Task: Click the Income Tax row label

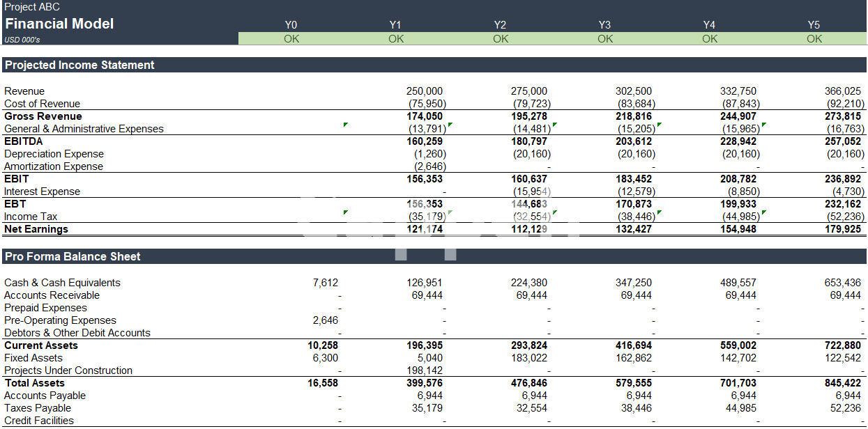Action: point(31,217)
